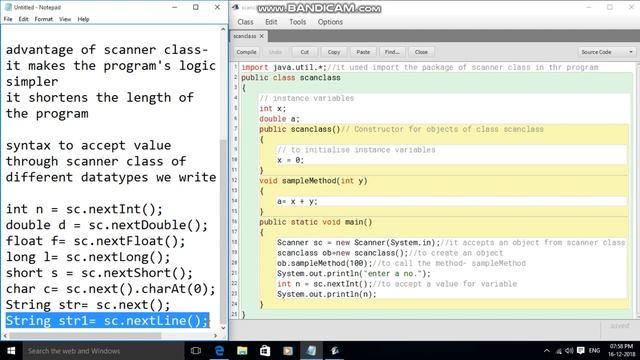Image resolution: width=640 pixels, height=360 pixels.
Task: Close the scanclass tab
Action: click(x=262, y=36)
